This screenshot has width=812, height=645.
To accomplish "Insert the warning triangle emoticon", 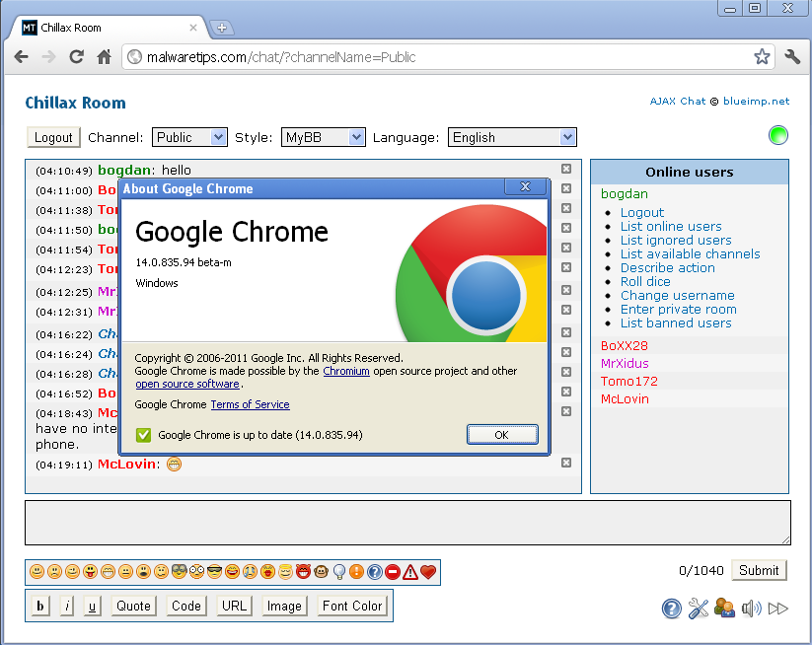I will (410, 571).
